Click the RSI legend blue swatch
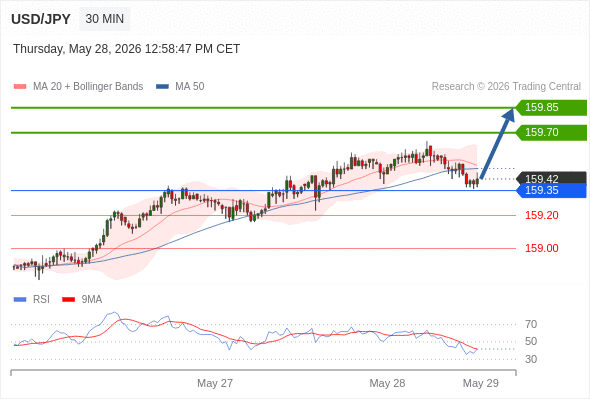This screenshot has width=590, height=400. (20, 300)
